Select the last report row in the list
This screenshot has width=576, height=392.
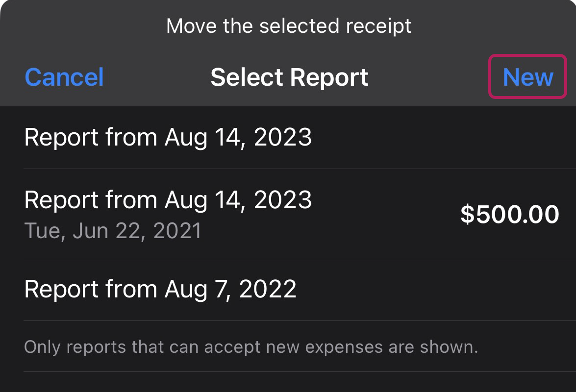[288, 290]
